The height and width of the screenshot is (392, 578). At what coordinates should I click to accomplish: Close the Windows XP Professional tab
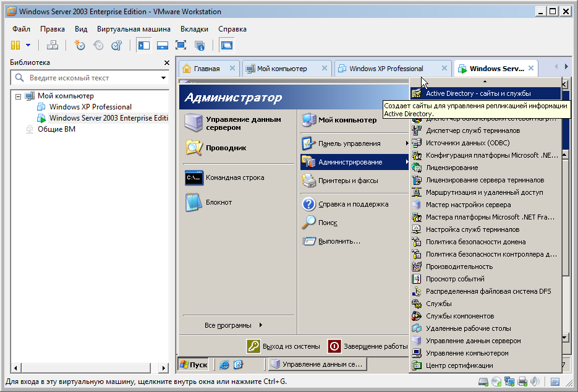click(444, 68)
